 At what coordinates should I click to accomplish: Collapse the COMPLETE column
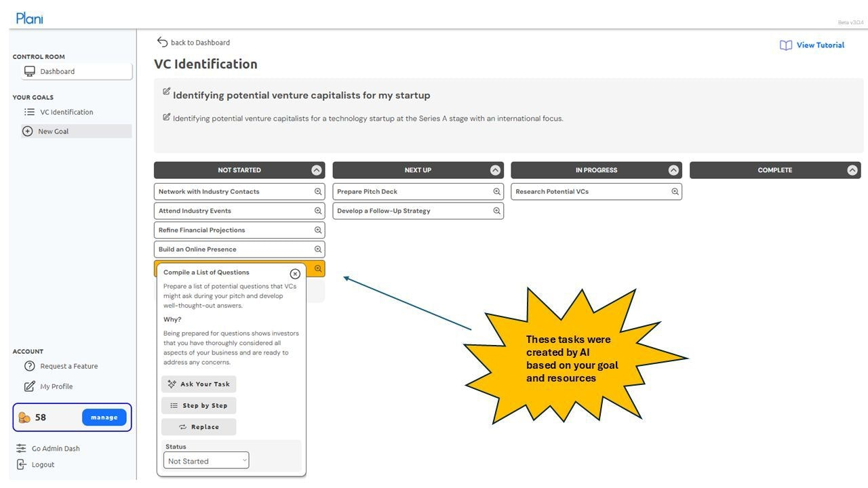[852, 170]
